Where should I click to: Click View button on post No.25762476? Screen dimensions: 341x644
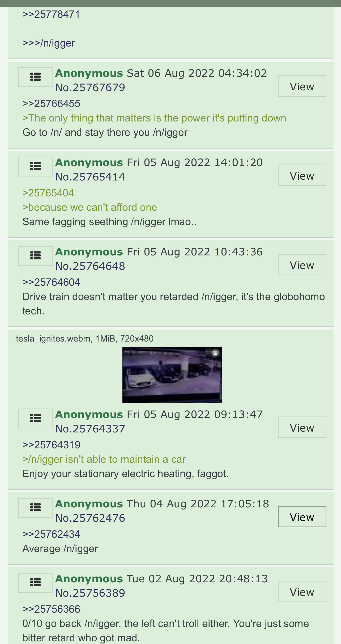tap(302, 517)
